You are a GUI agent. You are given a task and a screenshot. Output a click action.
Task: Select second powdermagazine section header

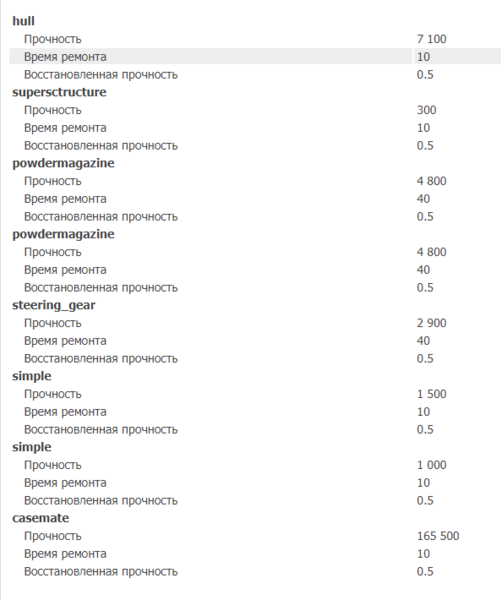click(63, 234)
